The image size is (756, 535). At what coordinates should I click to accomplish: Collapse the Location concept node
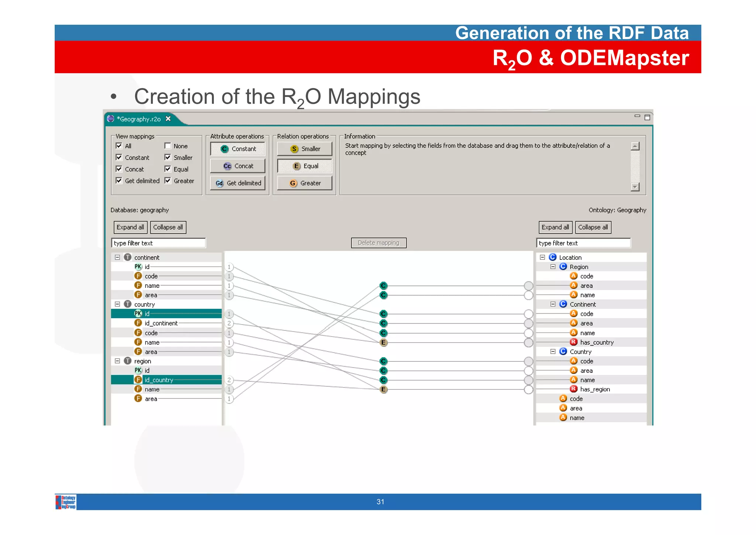point(542,257)
